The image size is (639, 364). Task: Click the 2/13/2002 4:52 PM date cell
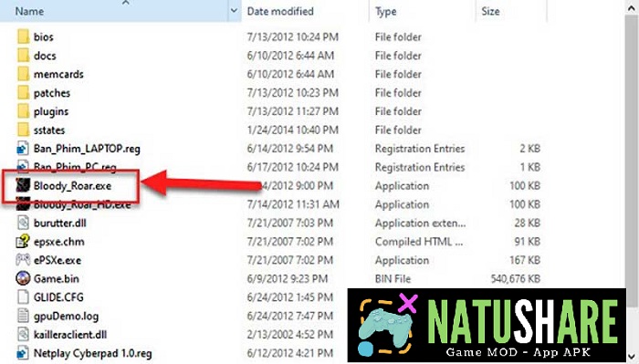click(289, 335)
